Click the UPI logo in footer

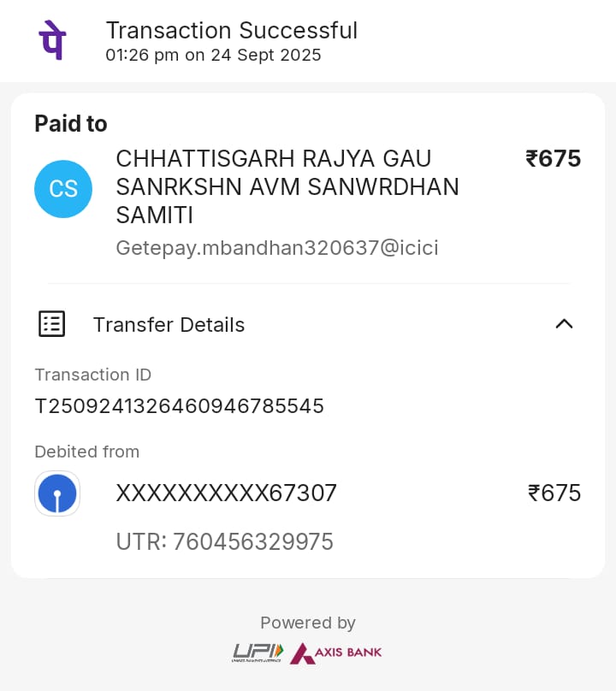click(x=258, y=653)
